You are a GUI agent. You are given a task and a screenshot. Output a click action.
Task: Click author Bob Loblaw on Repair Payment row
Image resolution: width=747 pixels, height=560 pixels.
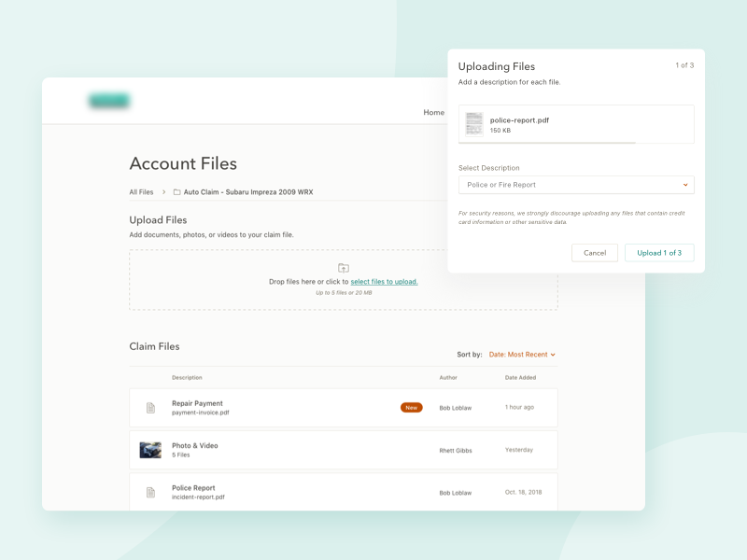pyautogui.click(x=456, y=408)
